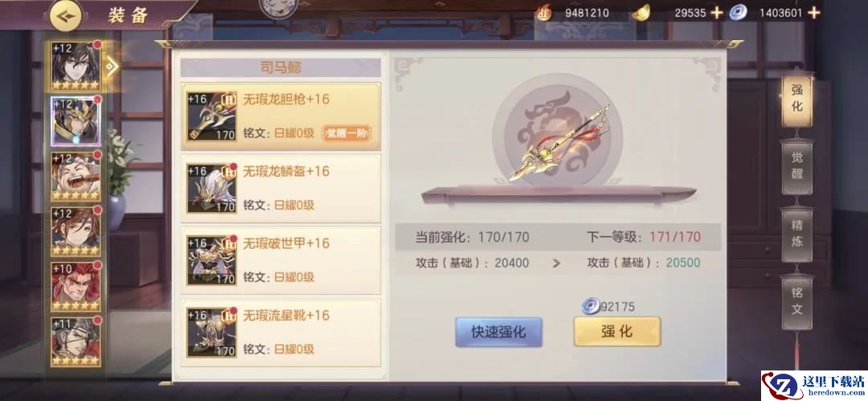Switch to the 铭文 tab
Viewport: 868px width, 401px height.
pyautogui.click(x=796, y=301)
